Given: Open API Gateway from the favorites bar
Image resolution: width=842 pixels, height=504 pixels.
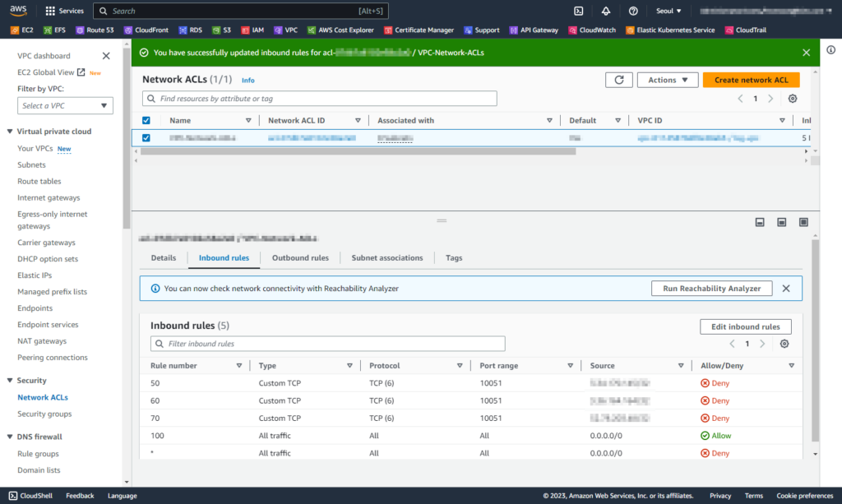Looking at the screenshot, I should tap(534, 30).
